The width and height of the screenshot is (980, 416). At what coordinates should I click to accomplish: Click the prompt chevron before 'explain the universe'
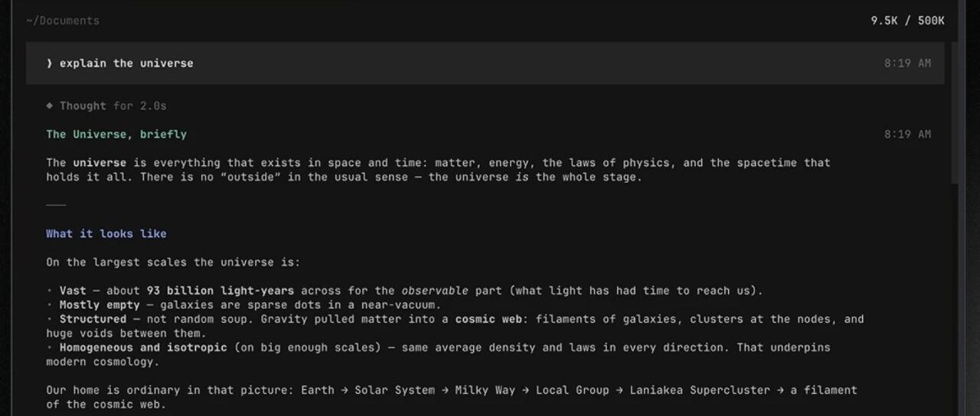pos(49,63)
